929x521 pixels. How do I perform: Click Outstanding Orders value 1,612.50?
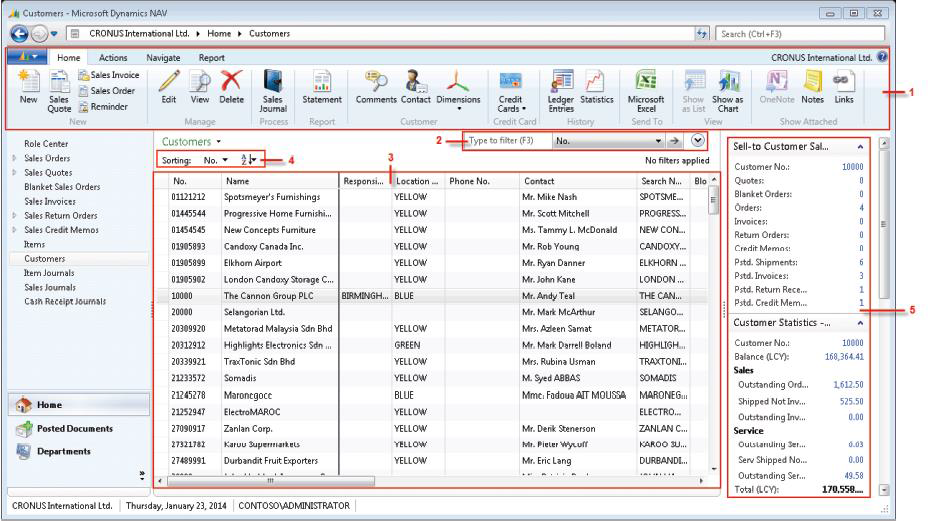point(848,385)
